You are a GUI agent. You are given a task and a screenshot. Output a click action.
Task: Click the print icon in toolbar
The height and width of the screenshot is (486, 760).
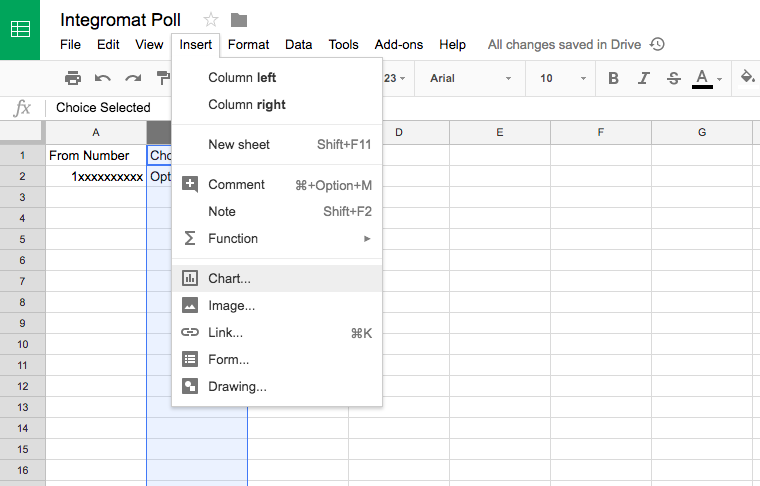pyautogui.click(x=73, y=78)
